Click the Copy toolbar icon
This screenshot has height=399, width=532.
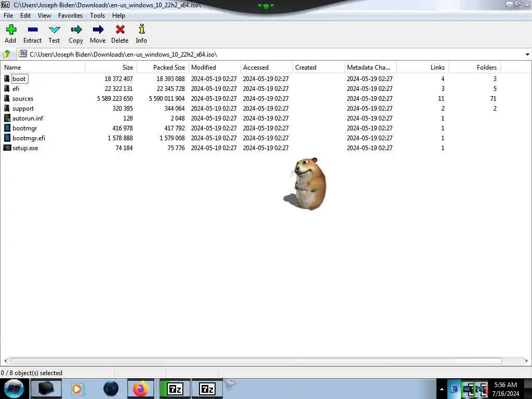pos(76,30)
